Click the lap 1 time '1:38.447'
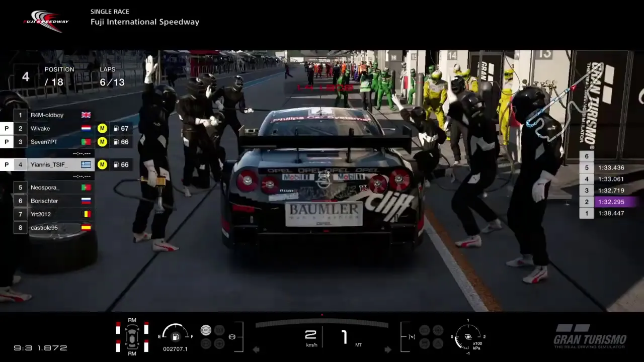 [x=611, y=213]
